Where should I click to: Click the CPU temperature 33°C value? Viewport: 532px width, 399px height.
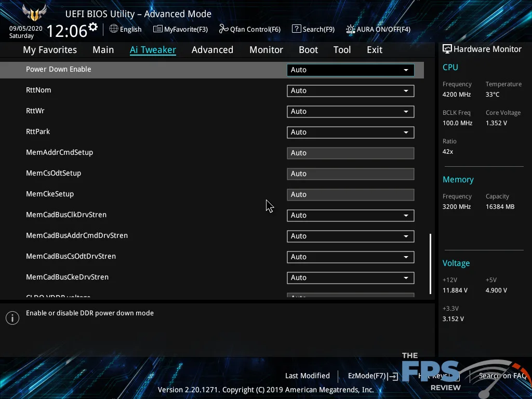coord(493,95)
